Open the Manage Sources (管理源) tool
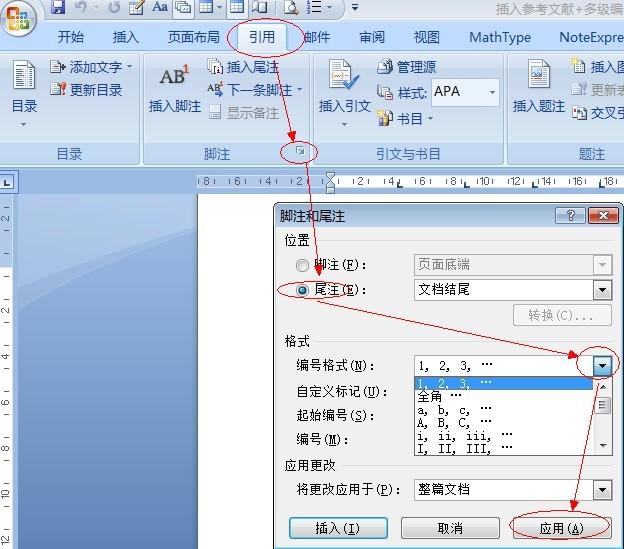Screen dimensions: 624x549 tap(386, 67)
